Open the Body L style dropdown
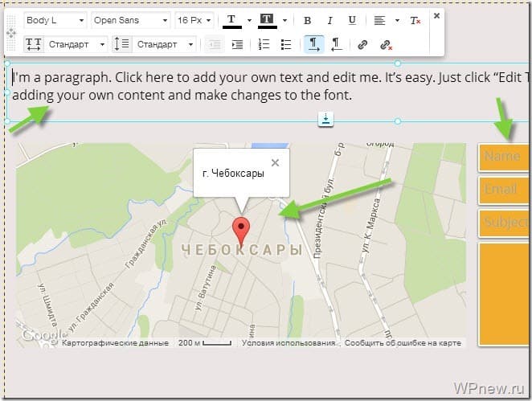This screenshot has width=532, height=401. (x=55, y=20)
